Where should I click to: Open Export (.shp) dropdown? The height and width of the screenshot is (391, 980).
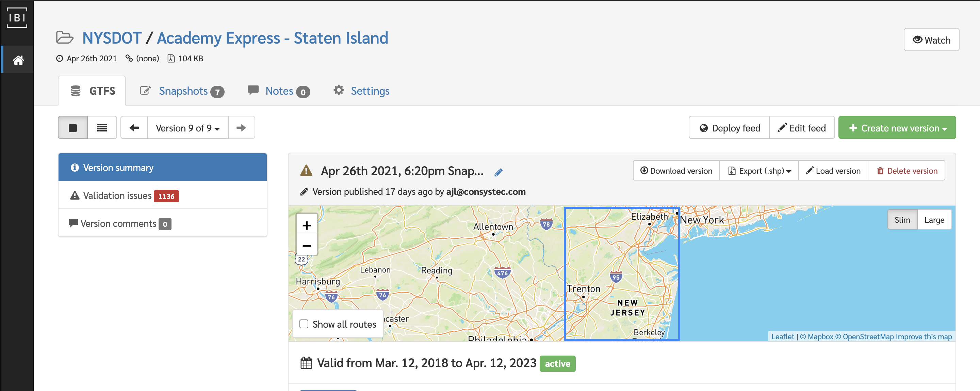pyautogui.click(x=759, y=171)
